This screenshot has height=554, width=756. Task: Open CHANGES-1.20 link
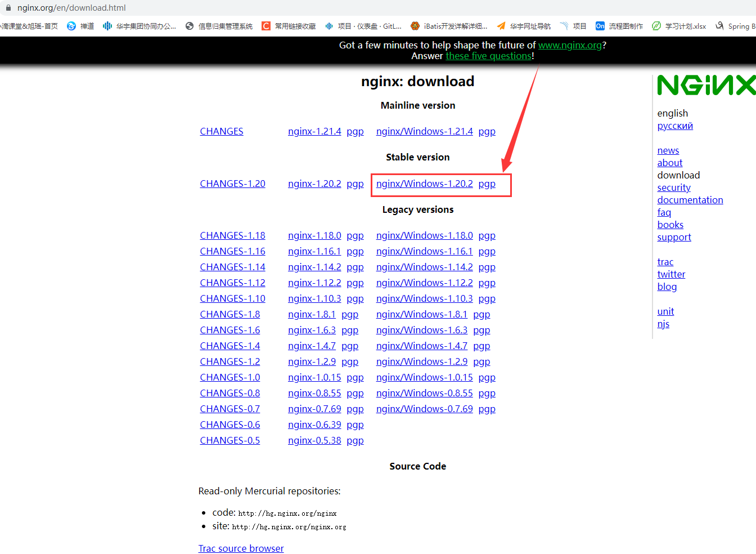pyautogui.click(x=233, y=184)
